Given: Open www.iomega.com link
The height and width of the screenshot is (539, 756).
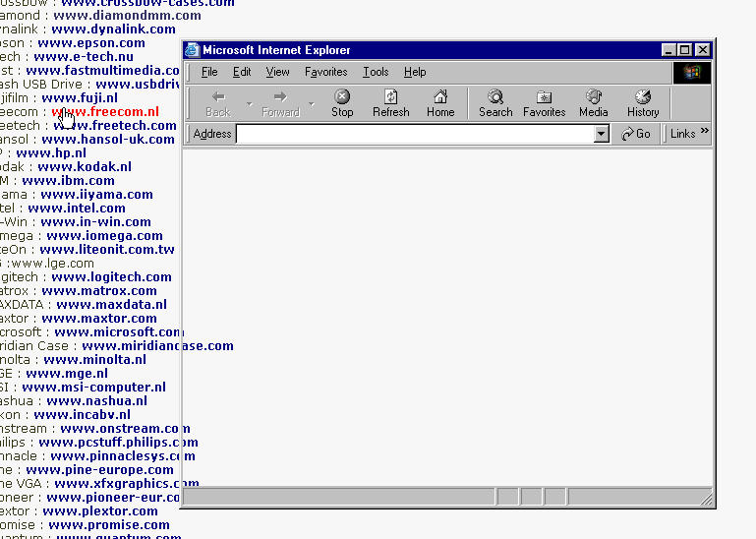Looking at the screenshot, I should (104, 235).
